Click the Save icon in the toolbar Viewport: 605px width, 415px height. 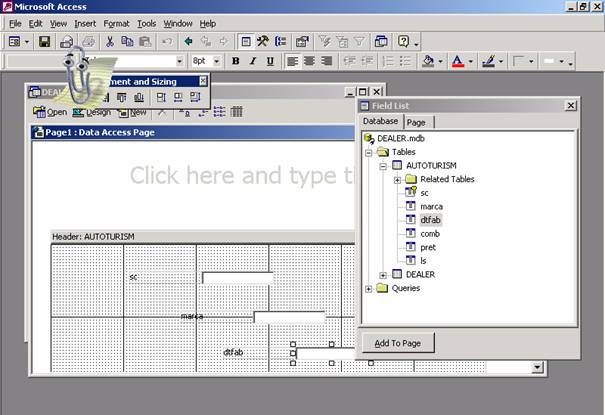pos(44,42)
